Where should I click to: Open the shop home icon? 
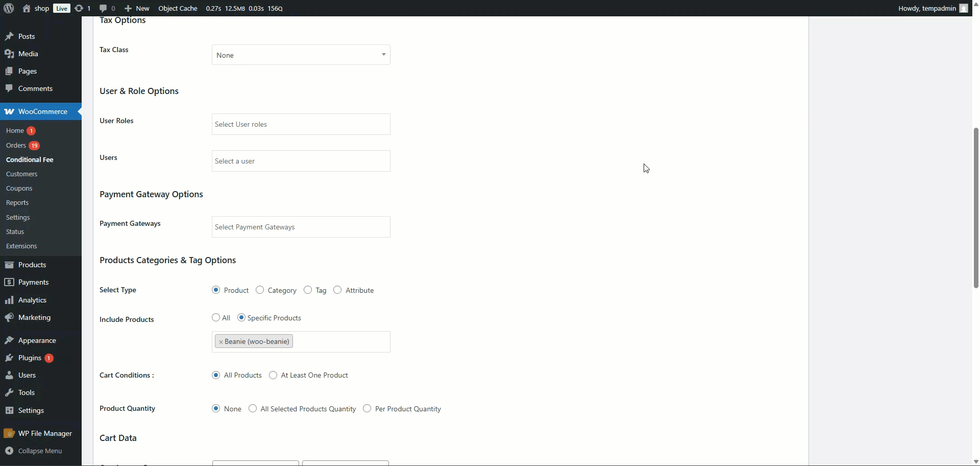[x=27, y=8]
